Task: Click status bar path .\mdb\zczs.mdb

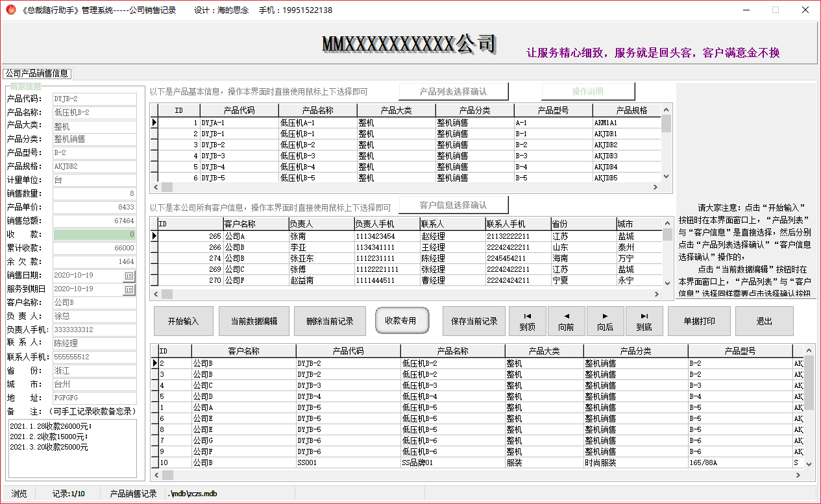Action: [193, 494]
